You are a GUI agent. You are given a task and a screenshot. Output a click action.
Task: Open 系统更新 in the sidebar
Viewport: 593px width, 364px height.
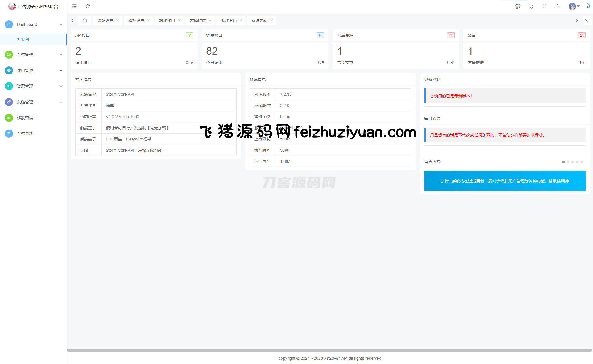[25, 134]
